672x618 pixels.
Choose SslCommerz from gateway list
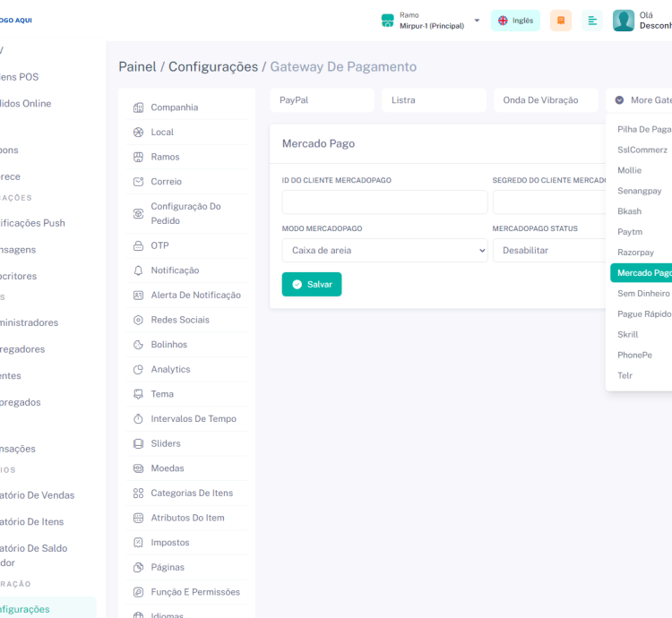pos(642,150)
